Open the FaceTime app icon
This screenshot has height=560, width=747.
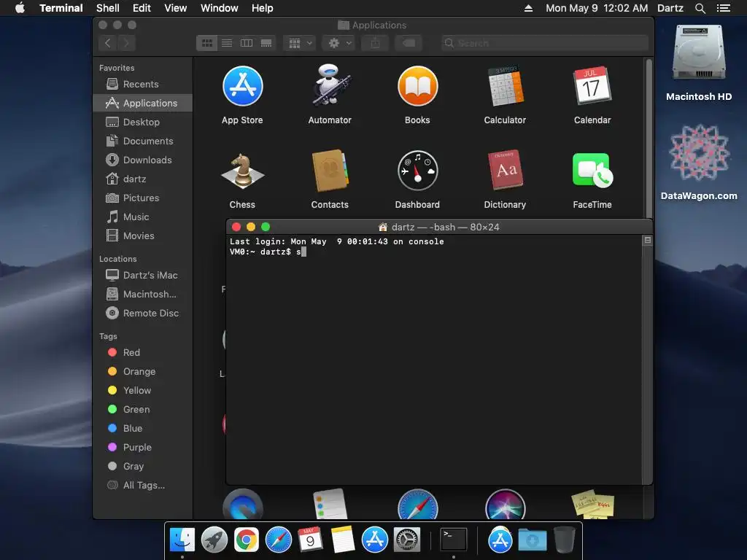pos(592,171)
